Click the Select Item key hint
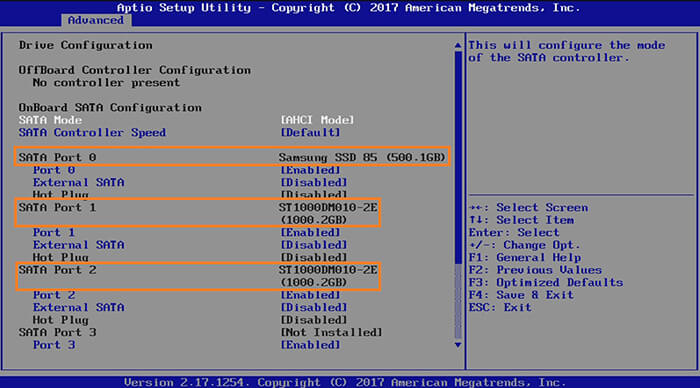Screen dimensions: 700x388 (x=521, y=220)
